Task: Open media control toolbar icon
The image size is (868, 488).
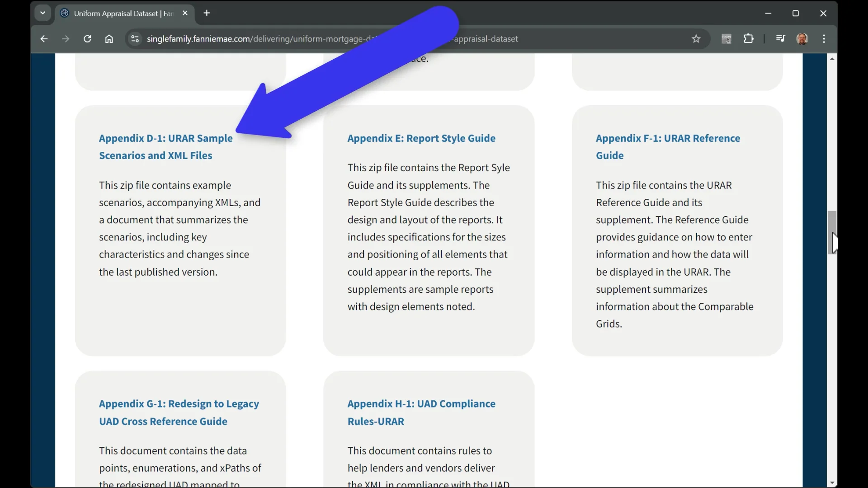Action: [780, 39]
